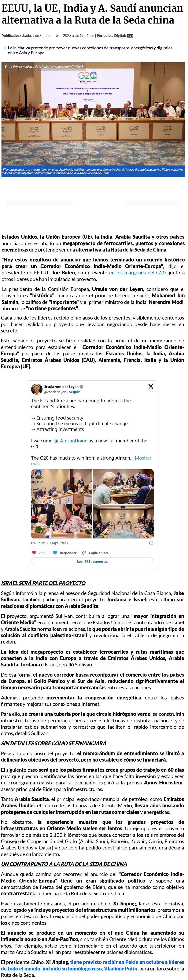Click the Responder speech bubble icon
188x980 pixels.
(55, 553)
